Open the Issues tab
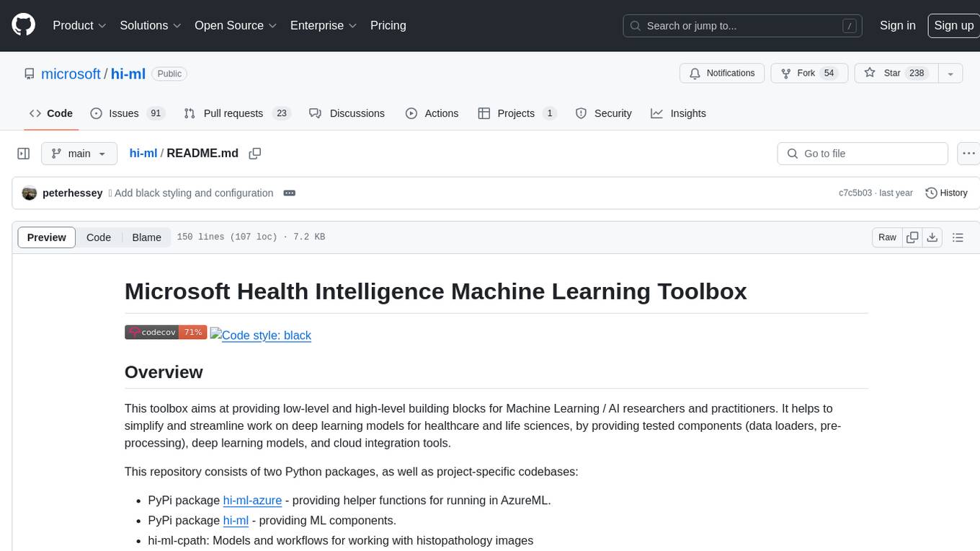This screenshot has width=980, height=551. pos(128,113)
